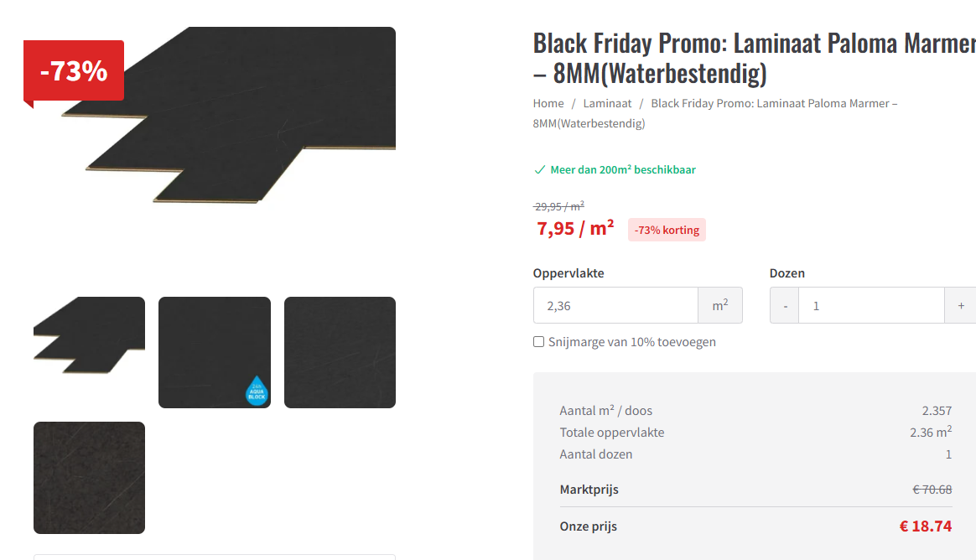
Task: Decrease box quantity with minus button
Action: click(785, 305)
